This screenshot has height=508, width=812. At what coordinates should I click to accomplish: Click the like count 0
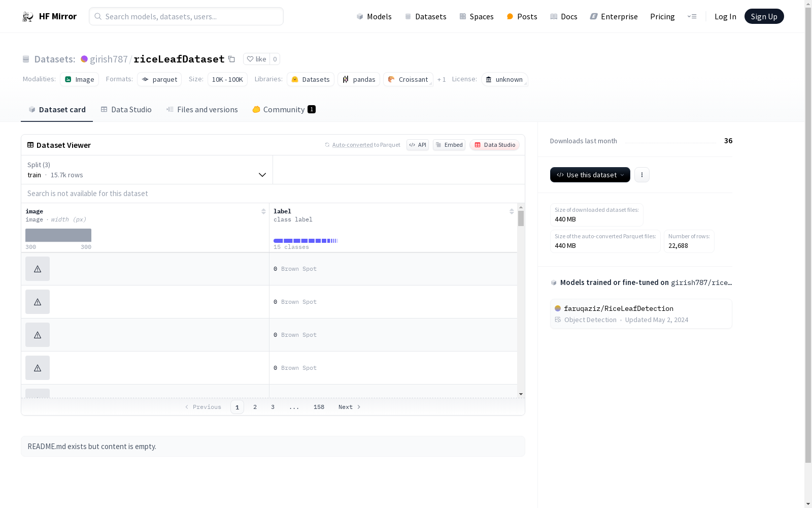tap(275, 59)
